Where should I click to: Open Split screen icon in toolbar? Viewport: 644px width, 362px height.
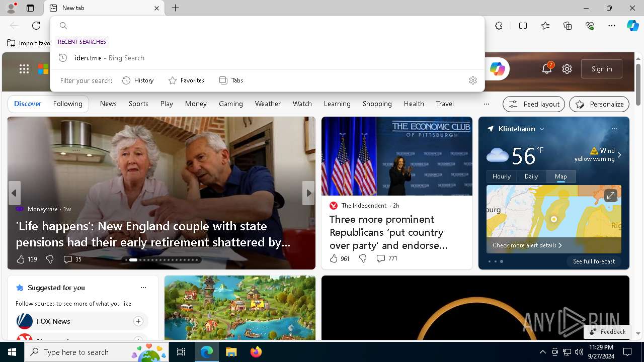tap(523, 26)
